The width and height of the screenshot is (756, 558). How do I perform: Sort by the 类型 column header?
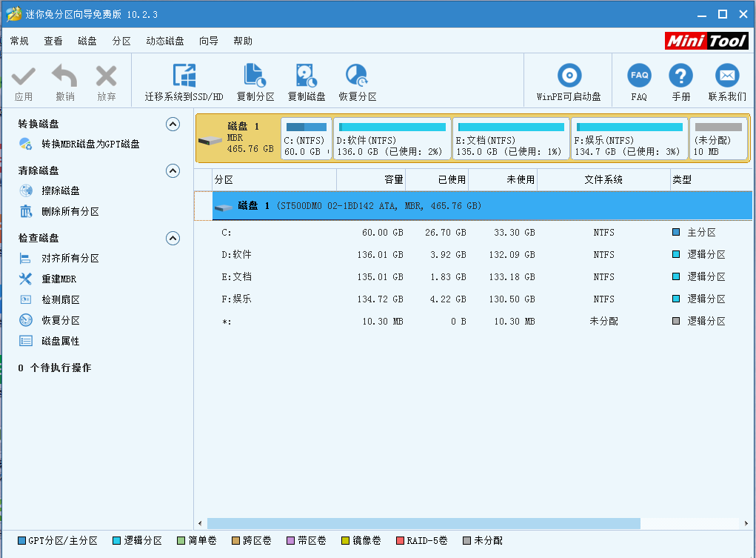click(x=711, y=180)
